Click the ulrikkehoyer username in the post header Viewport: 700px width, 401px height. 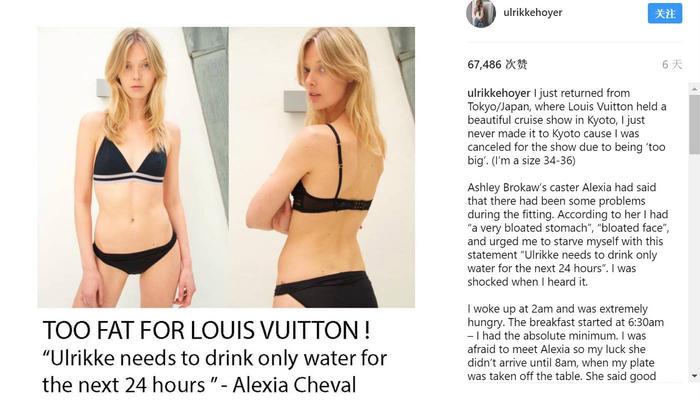[x=533, y=13]
